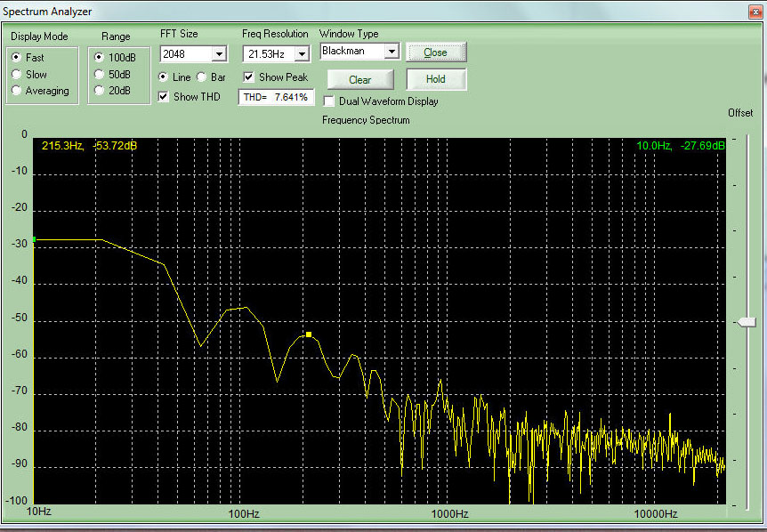Set range to 50dB

[99, 74]
